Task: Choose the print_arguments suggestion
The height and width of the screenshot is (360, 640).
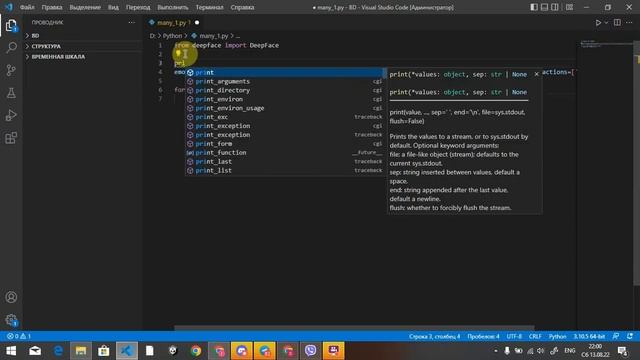Action: click(284, 82)
